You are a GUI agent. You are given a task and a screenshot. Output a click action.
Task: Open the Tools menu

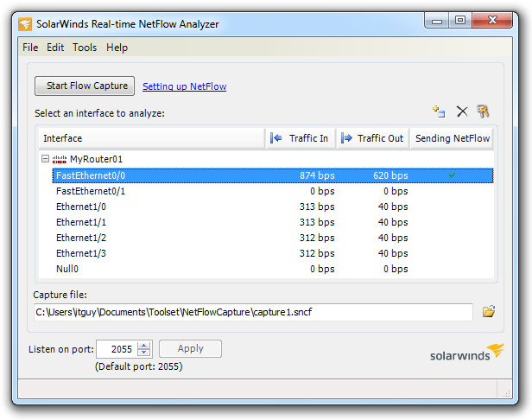pyautogui.click(x=85, y=48)
